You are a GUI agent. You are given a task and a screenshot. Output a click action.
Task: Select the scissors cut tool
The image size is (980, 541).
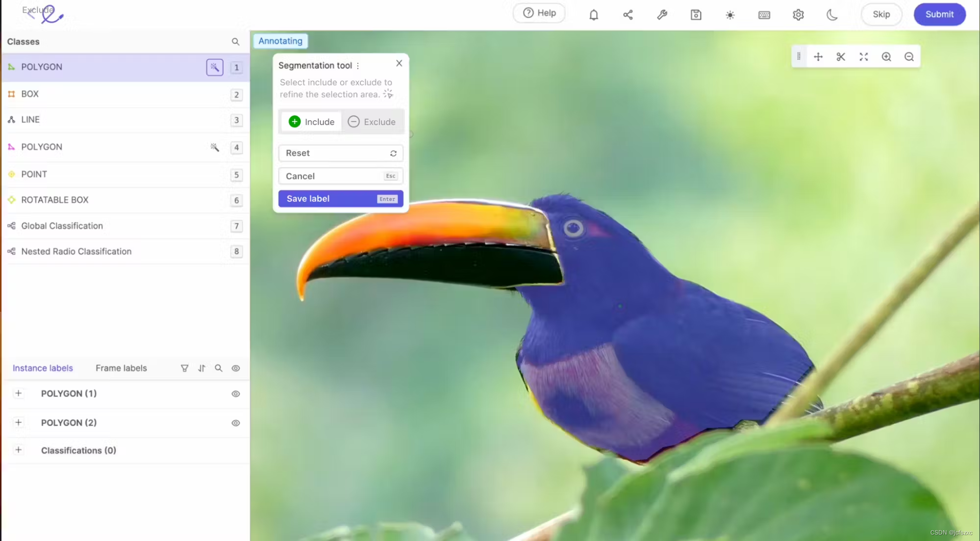(841, 57)
